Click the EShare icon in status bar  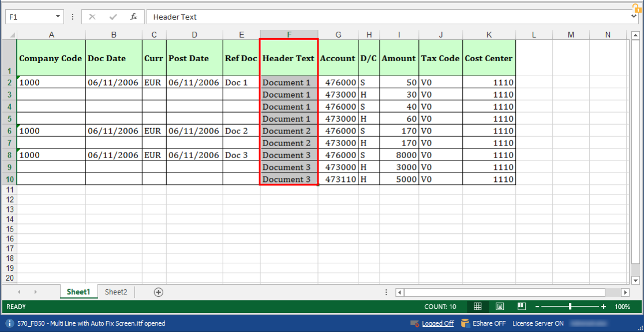pos(465,323)
